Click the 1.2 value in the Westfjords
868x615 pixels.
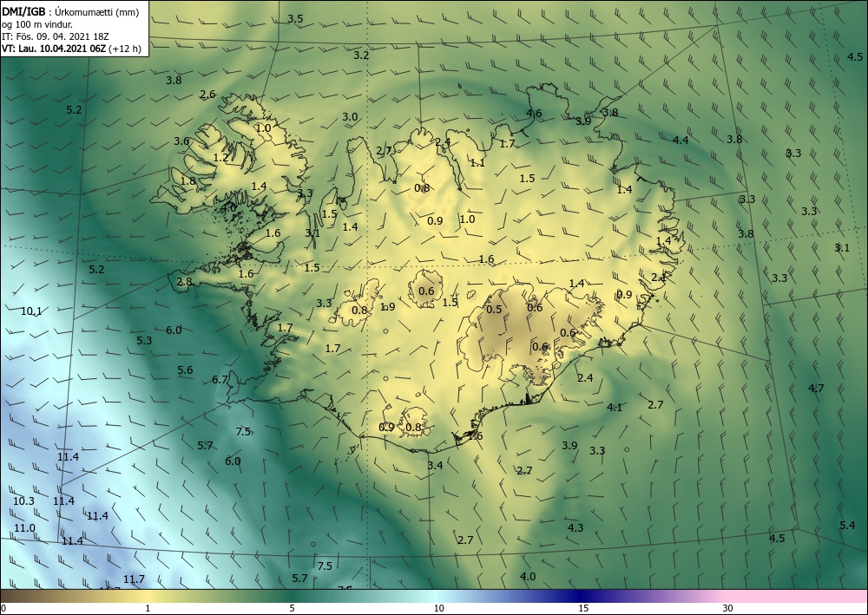tap(220, 158)
